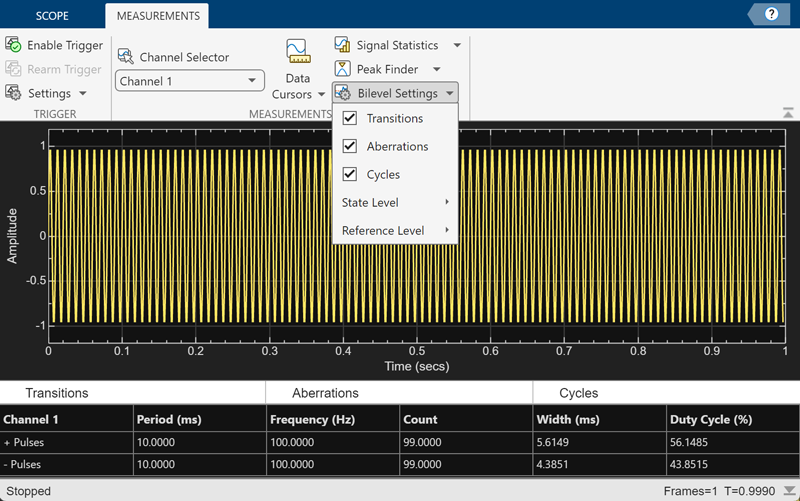This screenshot has width=800, height=501.
Task: Click the Peak Finder icon
Action: click(343, 69)
